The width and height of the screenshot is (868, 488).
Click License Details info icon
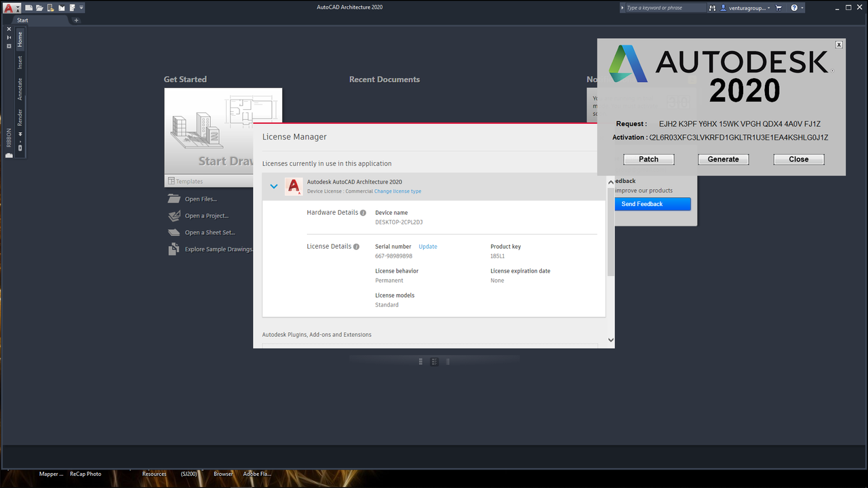(x=357, y=247)
